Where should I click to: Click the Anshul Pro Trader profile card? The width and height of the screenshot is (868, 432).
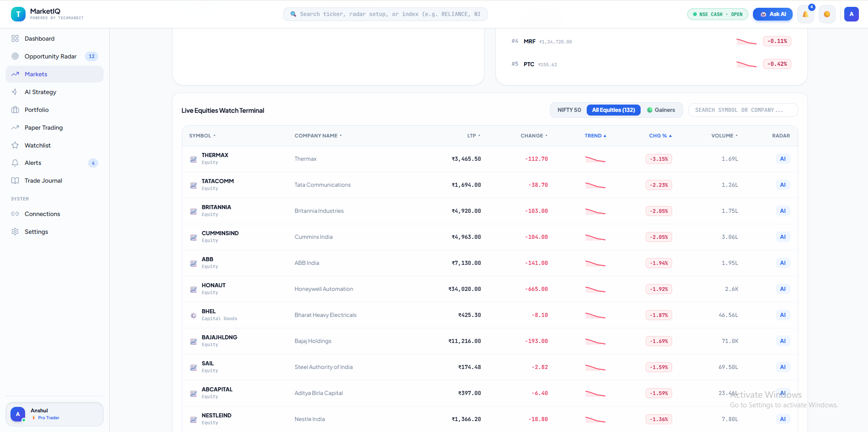click(54, 414)
